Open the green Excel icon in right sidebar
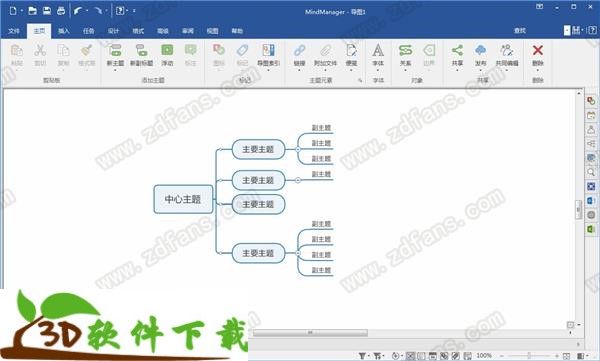The width and height of the screenshot is (600, 361). 591,229
